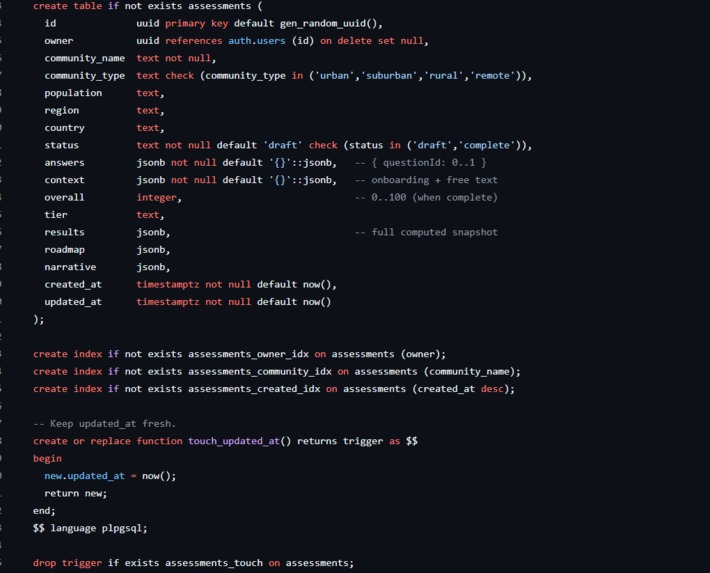Click the 'context' column name
This screenshot has width=710, height=573.
(64, 180)
